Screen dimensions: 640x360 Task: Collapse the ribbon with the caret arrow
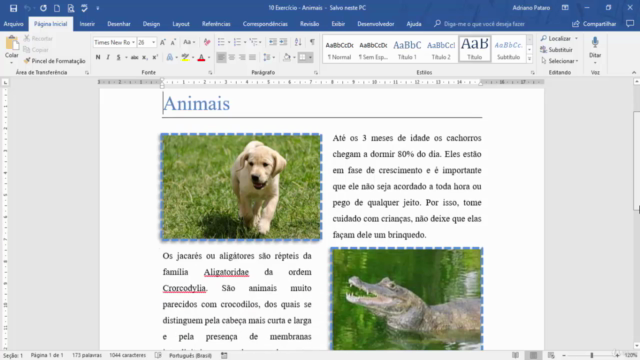pos(634,73)
